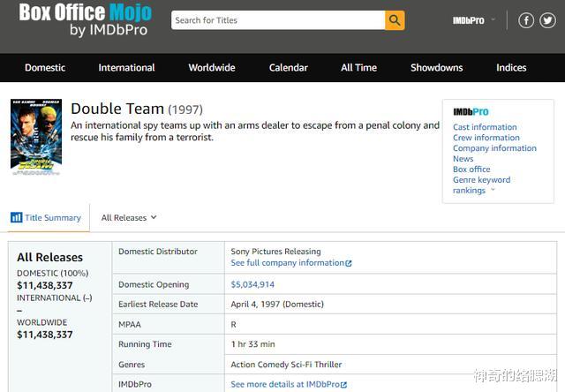Open Crew information link
Viewport: 565px width, 392px height.
pyautogui.click(x=486, y=137)
